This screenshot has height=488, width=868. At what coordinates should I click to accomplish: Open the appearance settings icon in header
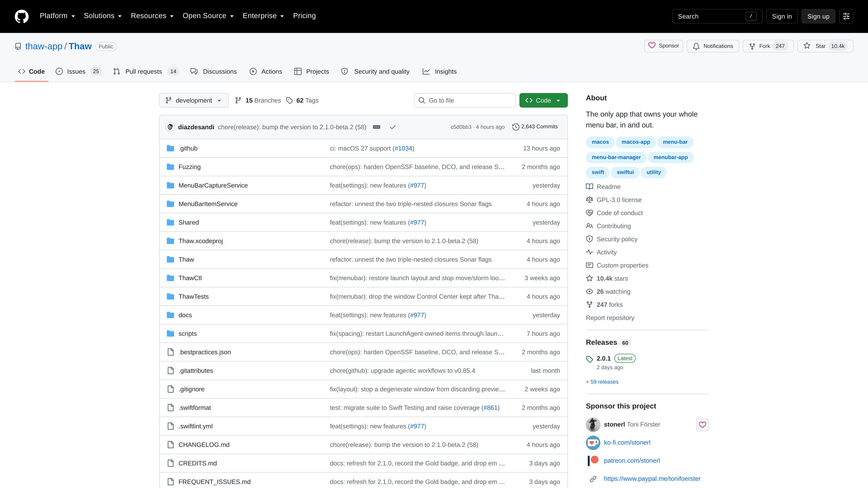tap(846, 16)
